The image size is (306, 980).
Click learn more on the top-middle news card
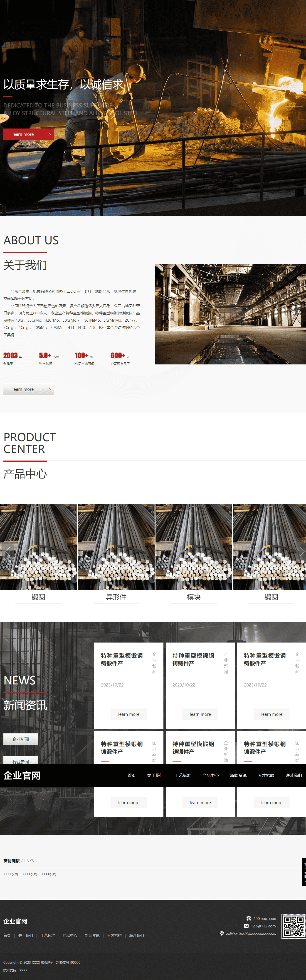(x=200, y=714)
